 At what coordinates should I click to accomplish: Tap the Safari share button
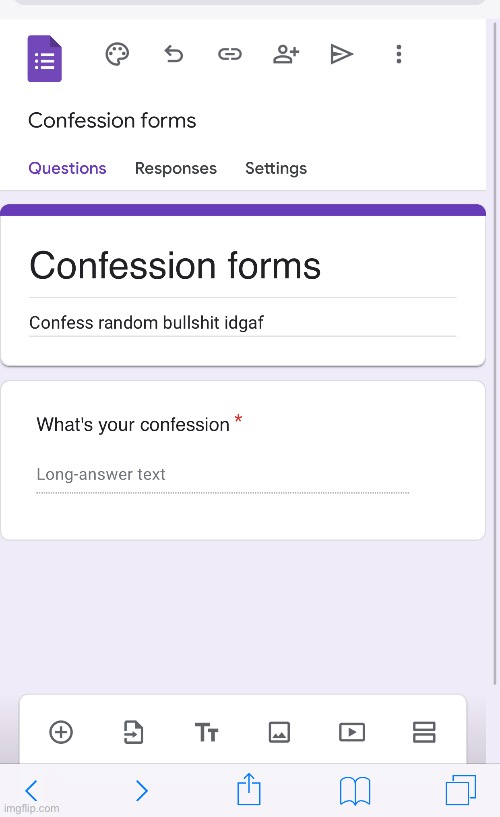pos(249,789)
